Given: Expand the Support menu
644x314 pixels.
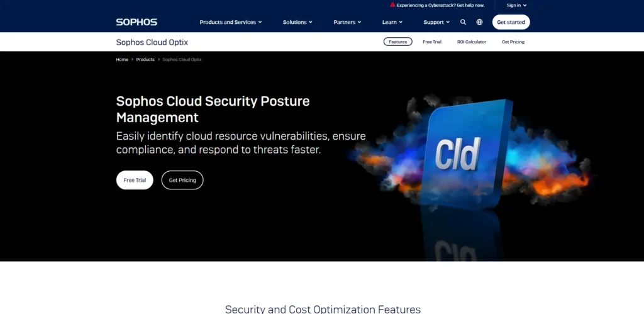Looking at the screenshot, I should (x=436, y=22).
